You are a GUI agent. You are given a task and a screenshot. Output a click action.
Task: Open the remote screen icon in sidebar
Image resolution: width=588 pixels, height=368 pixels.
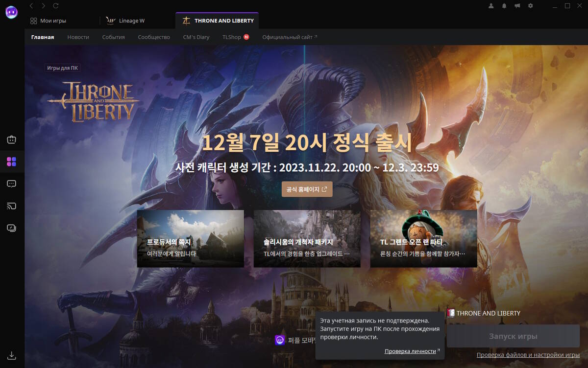[x=12, y=228]
